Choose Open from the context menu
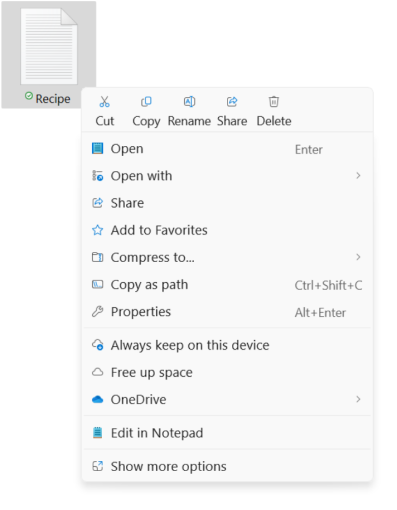Image resolution: width=397 pixels, height=510 pixels. tap(227, 149)
